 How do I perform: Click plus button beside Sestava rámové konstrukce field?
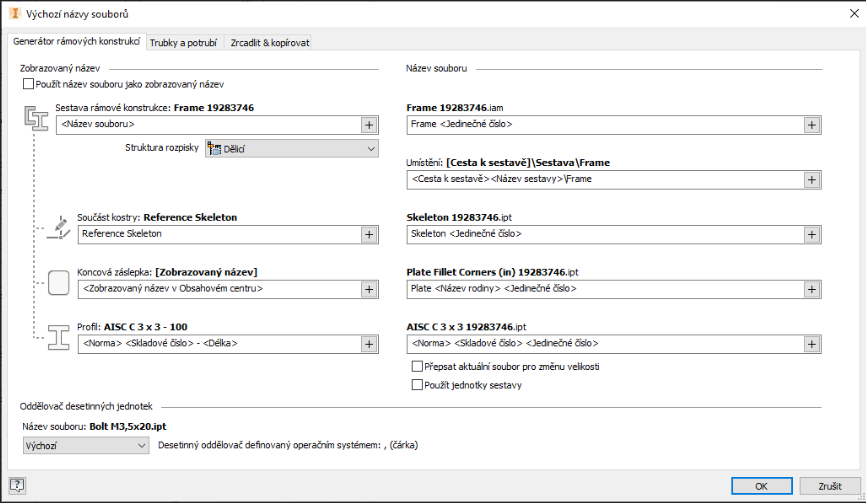pos(368,124)
